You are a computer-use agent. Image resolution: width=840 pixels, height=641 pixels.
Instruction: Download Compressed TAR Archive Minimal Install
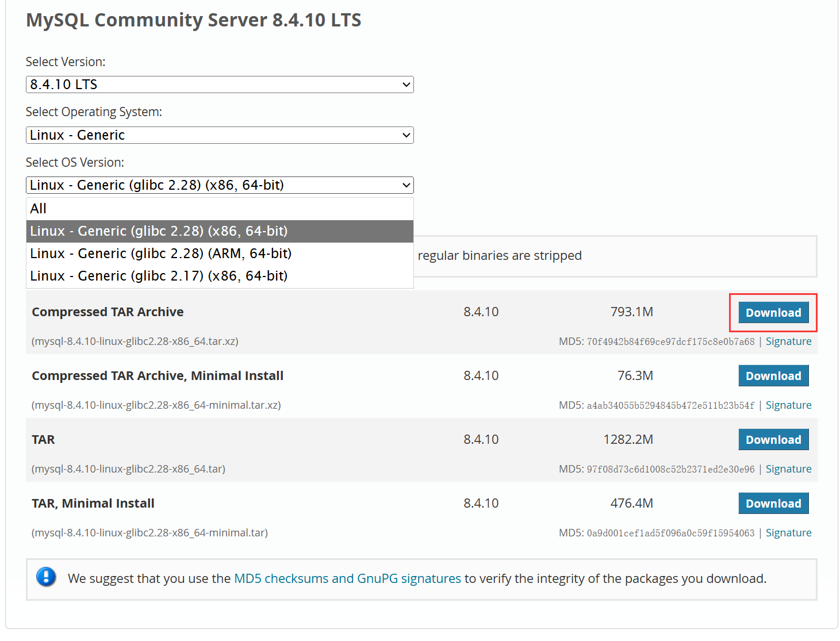pos(773,376)
